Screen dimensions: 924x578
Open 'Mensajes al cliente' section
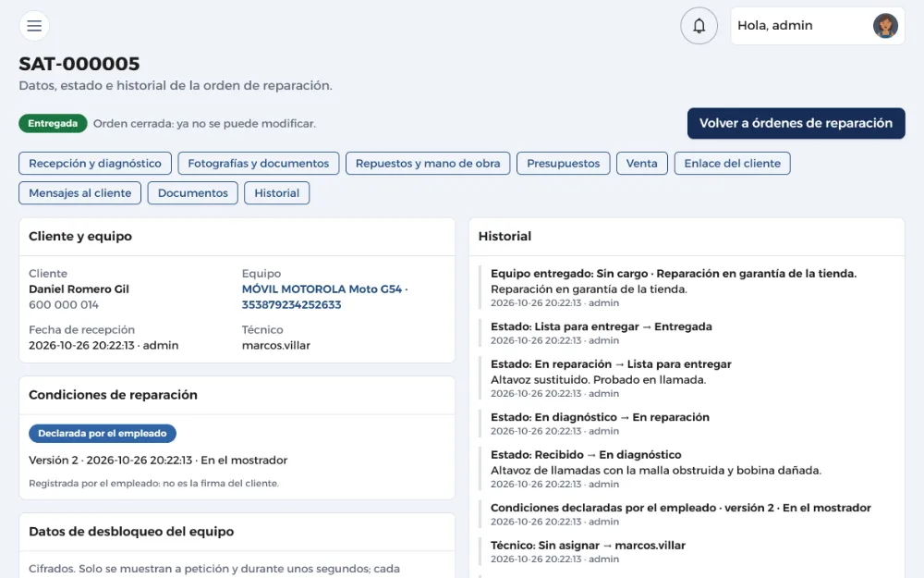tap(80, 193)
